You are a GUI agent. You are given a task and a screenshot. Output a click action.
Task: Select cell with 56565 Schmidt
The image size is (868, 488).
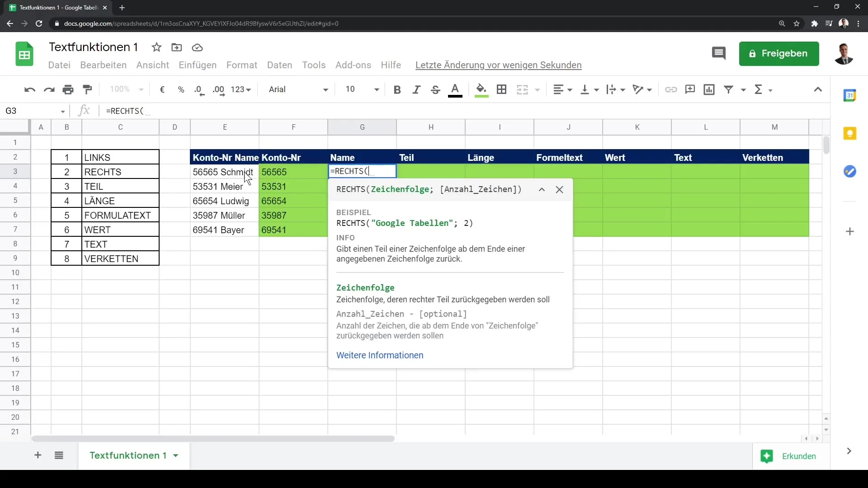[x=225, y=172]
